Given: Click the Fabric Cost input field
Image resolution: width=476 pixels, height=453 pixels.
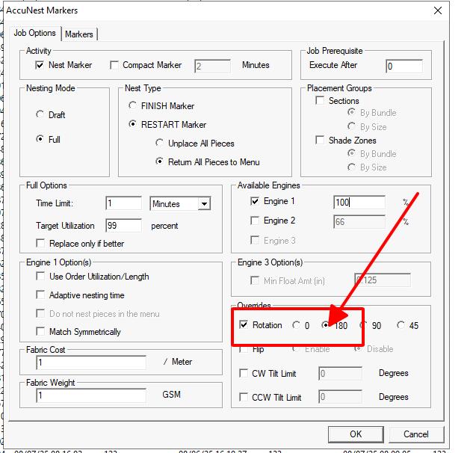Looking at the screenshot, I should click(x=90, y=363).
